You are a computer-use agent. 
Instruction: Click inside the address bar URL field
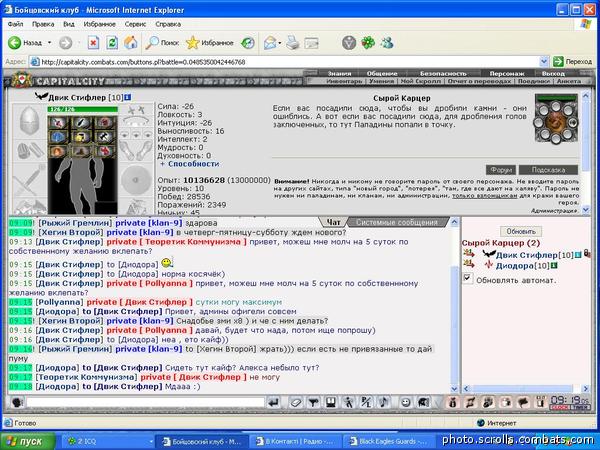click(x=287, y=62)
